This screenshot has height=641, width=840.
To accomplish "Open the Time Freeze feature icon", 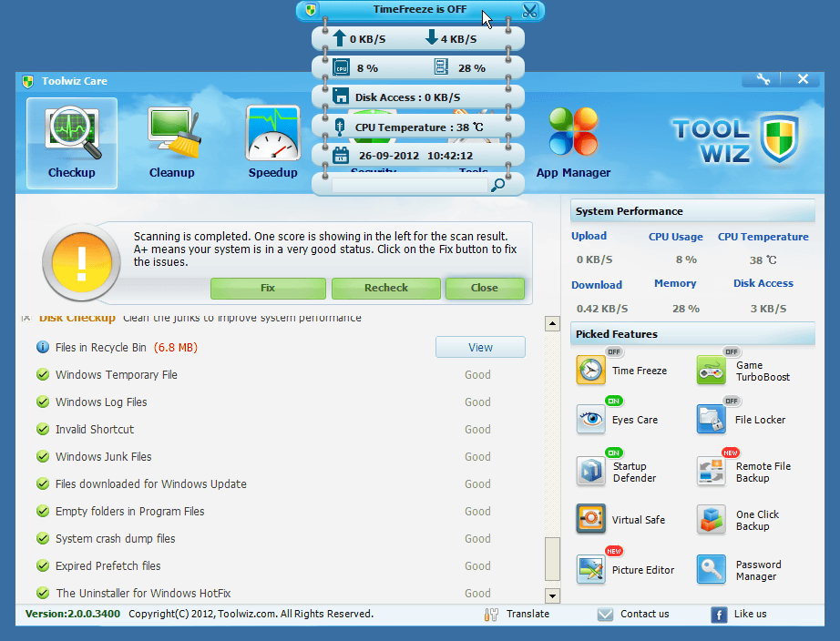I will pyautogui.click(x=591, y=371).
